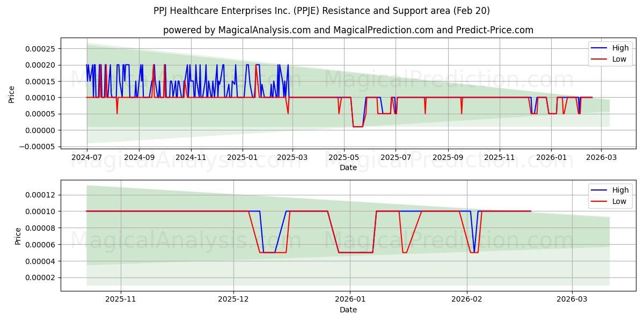Click the '2025-09' x-axis tick label
644x322 pixels.
448,157
